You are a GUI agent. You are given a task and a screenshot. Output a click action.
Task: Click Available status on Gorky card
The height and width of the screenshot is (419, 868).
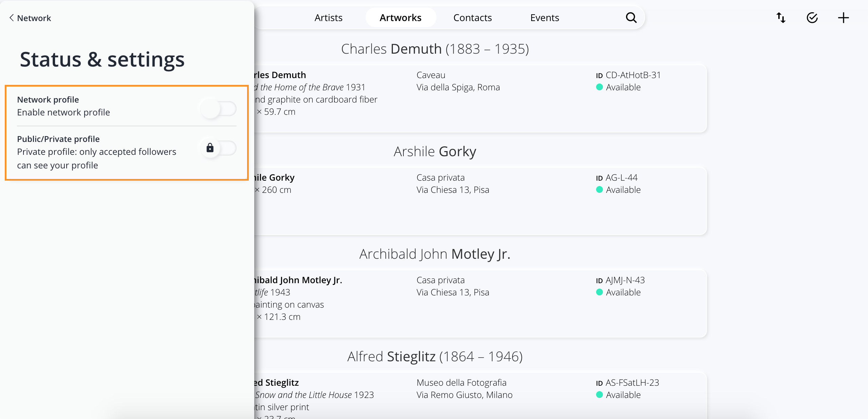619,190
